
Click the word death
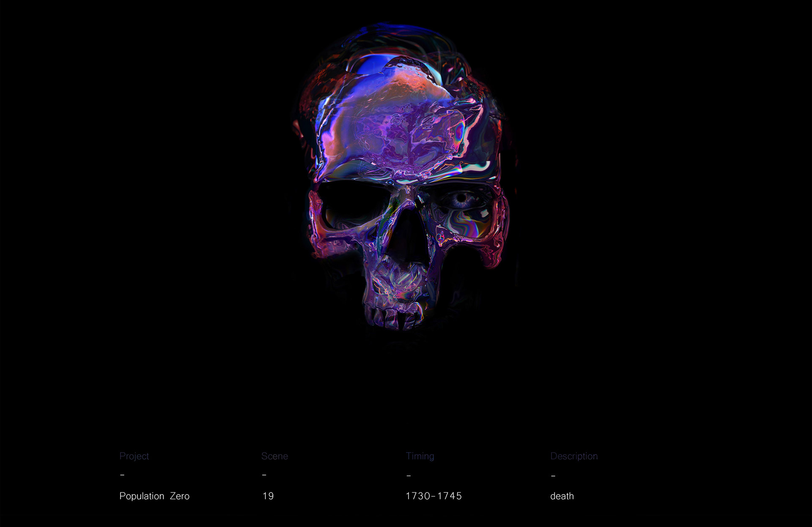click(562, 496)
